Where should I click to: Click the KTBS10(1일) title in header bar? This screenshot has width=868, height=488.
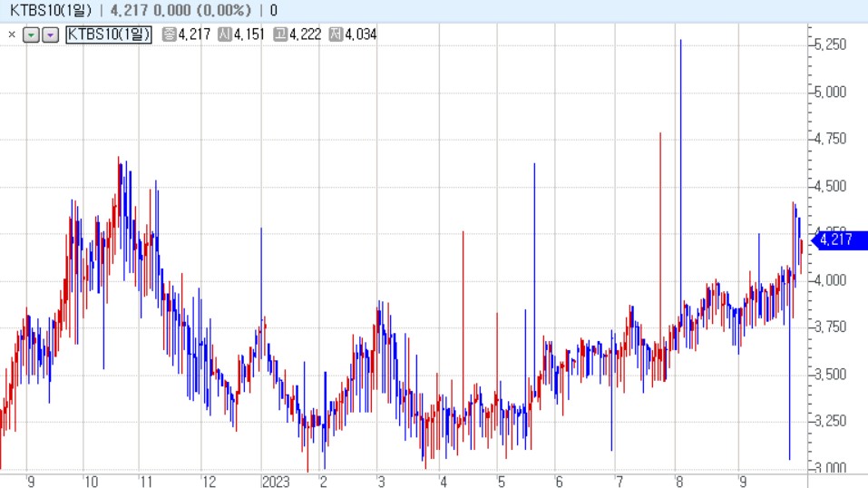click(x=51, y=10)
